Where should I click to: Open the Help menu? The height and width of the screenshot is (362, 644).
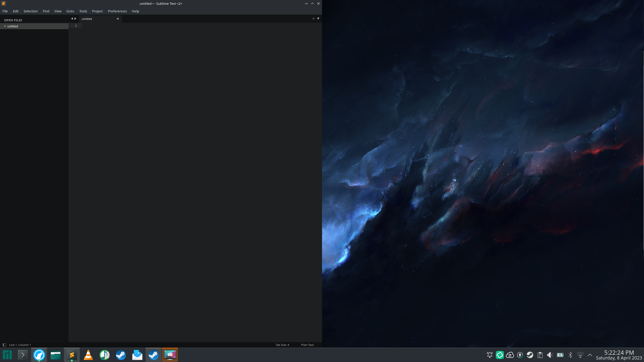(x=135, y=11)
